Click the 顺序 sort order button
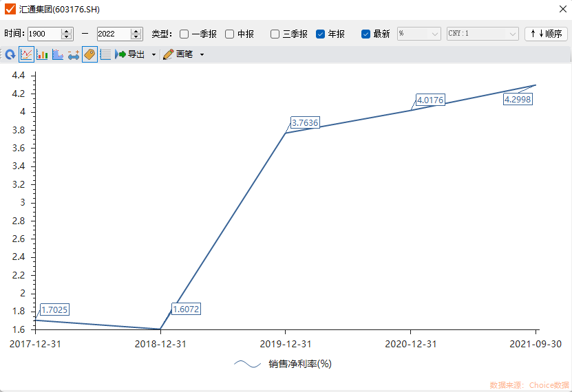 [545, 34]
